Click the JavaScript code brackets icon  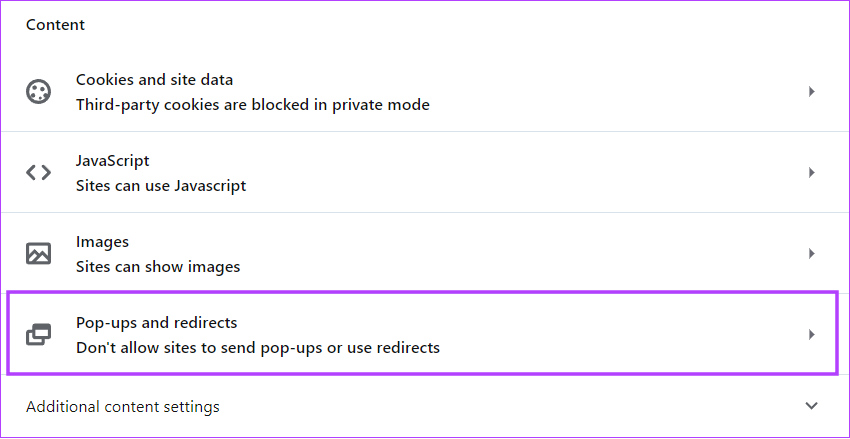tap(38, 173)
